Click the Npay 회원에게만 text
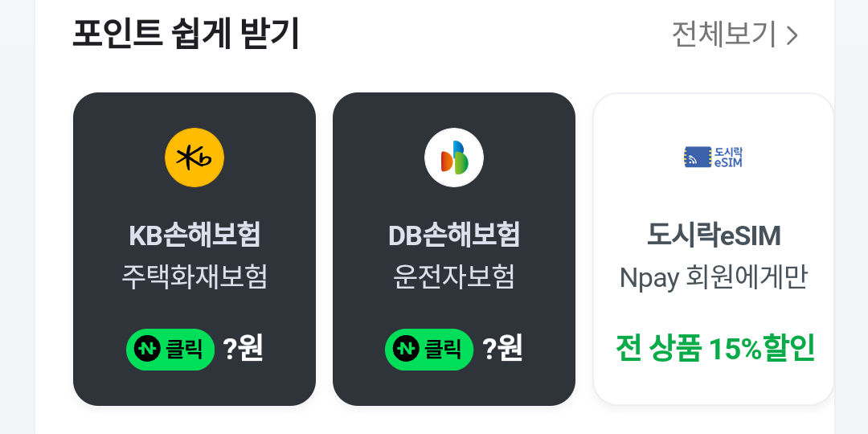 point(714,278)
